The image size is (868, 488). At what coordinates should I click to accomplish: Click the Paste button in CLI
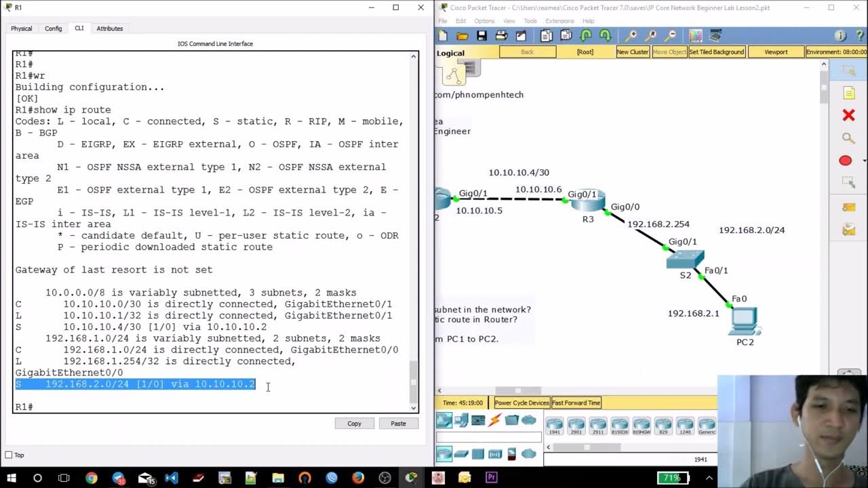[x=398, y=423]
